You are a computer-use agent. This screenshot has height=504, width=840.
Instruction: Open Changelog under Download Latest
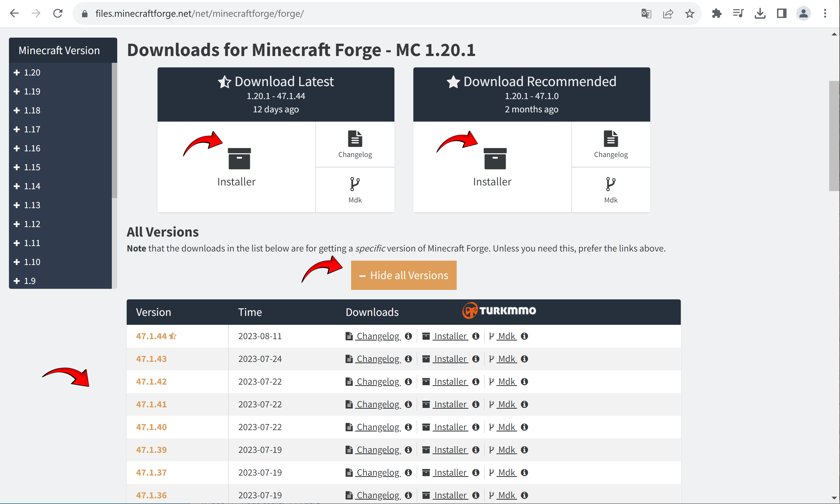pos(355,144)
